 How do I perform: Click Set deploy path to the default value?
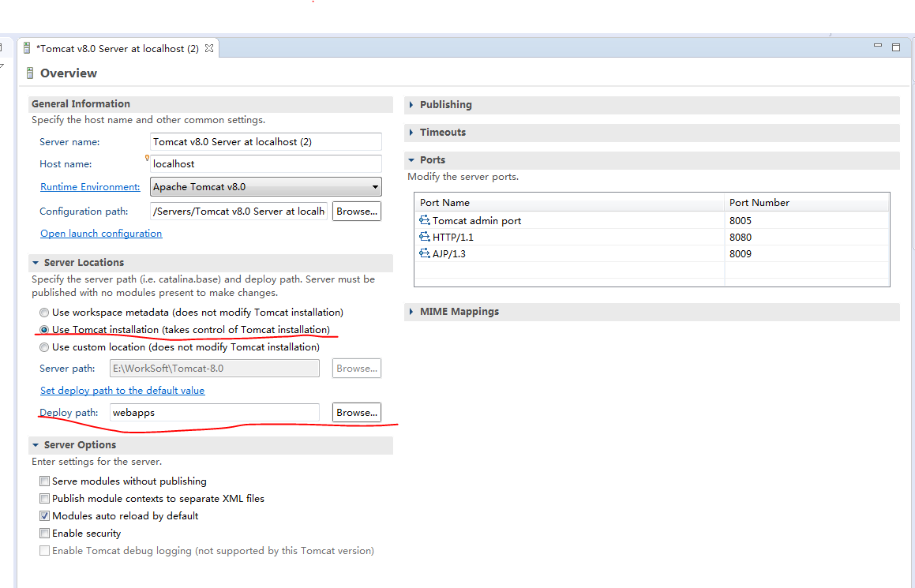pos(122,390)
